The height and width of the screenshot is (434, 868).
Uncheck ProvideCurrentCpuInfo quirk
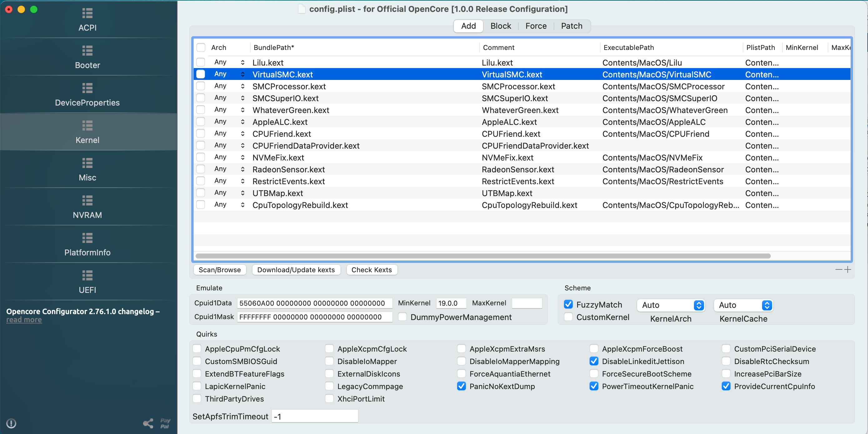coord(726,386)
